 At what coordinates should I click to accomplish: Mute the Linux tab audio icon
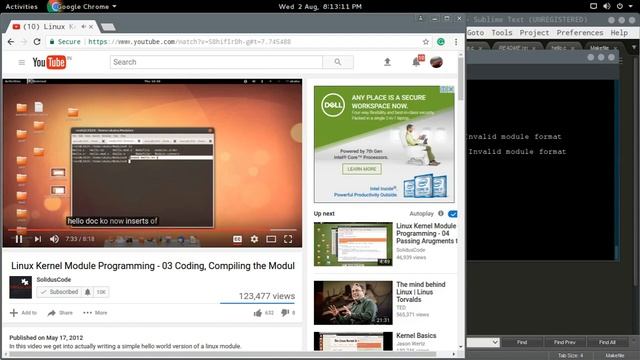click(84, 27)
